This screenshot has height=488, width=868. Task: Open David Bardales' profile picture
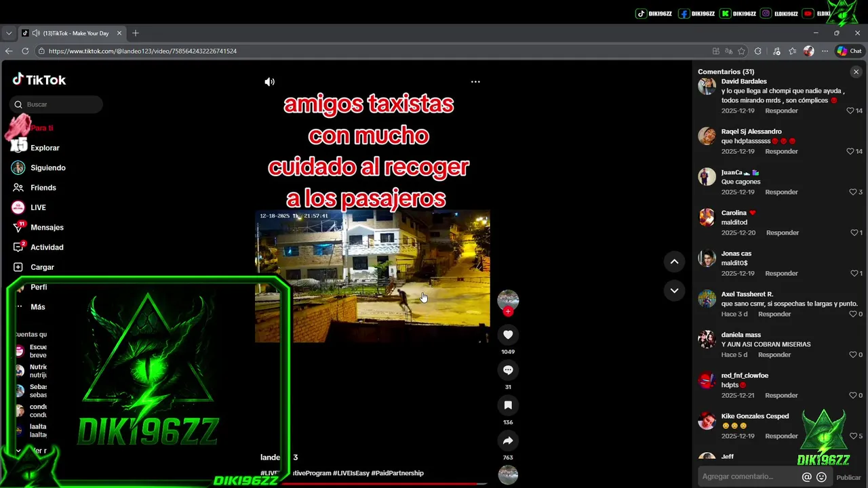tap(707, 86)
